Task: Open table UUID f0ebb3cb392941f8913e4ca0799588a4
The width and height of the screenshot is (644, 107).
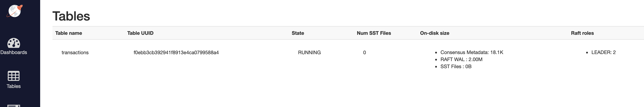Action: (176, 52)
